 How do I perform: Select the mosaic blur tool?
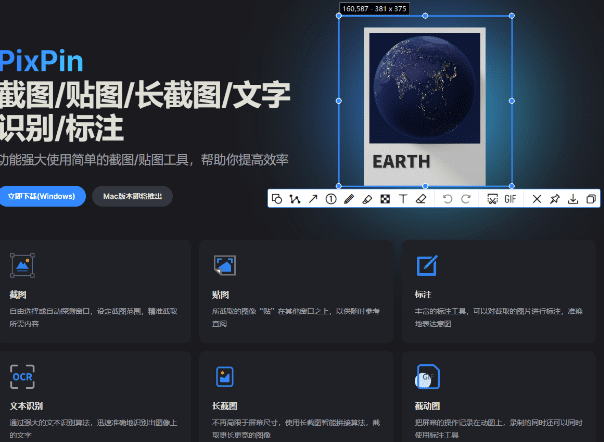pyautogui.click(x=385, y=199)
